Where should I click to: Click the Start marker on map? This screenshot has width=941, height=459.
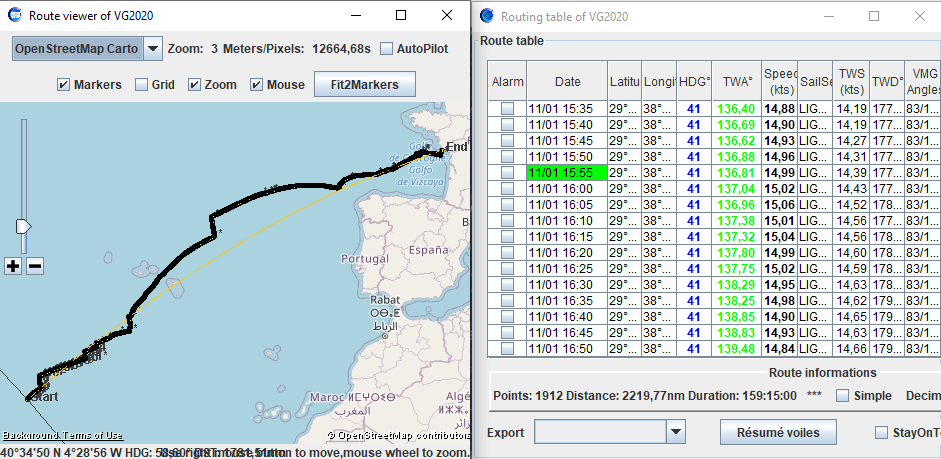tap(41, 397)
